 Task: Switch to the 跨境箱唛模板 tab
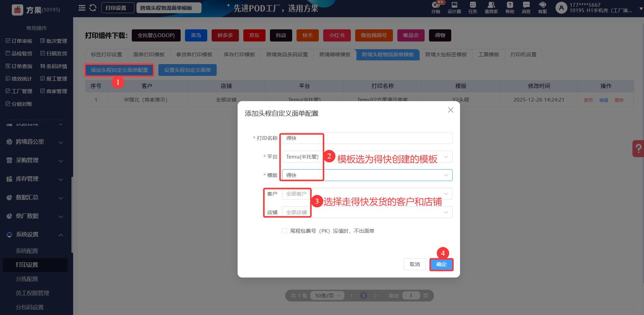[335, 55]
